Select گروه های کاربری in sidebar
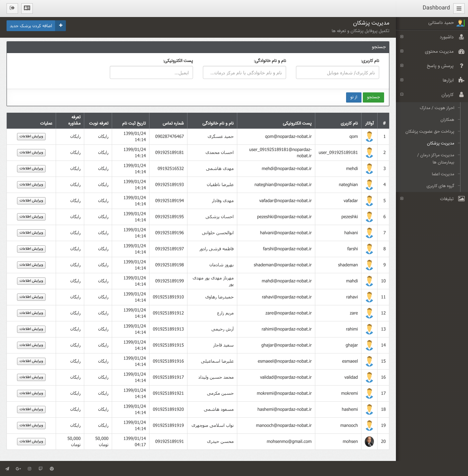Viewport: 468px width, 476px height. coord(440,186)
